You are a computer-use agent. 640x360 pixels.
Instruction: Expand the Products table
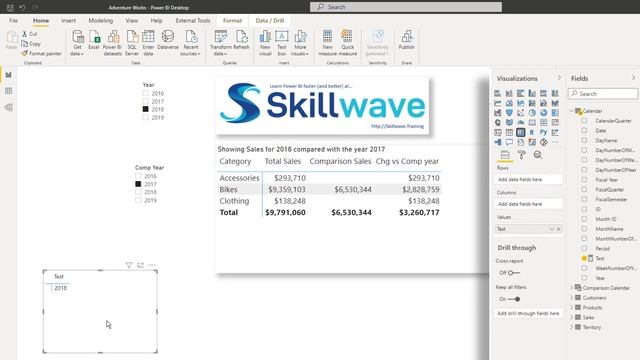[571, 307]
